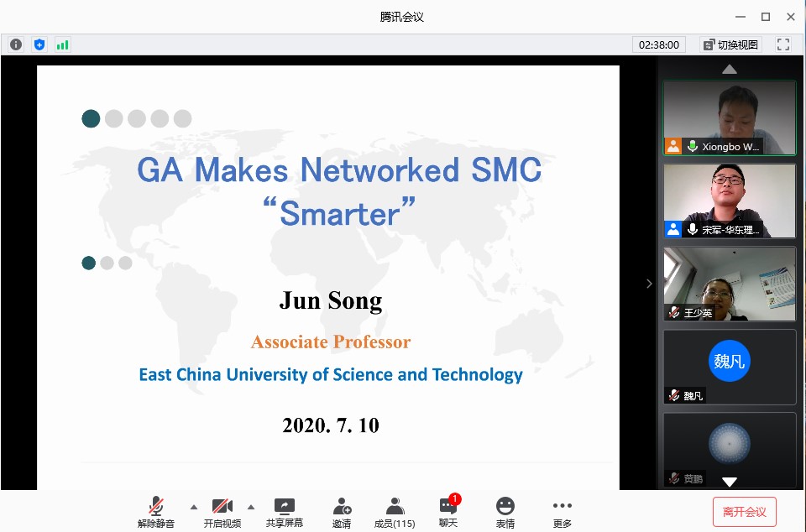Open the More (更多) menu
The image size is (806, 532).
562,512
